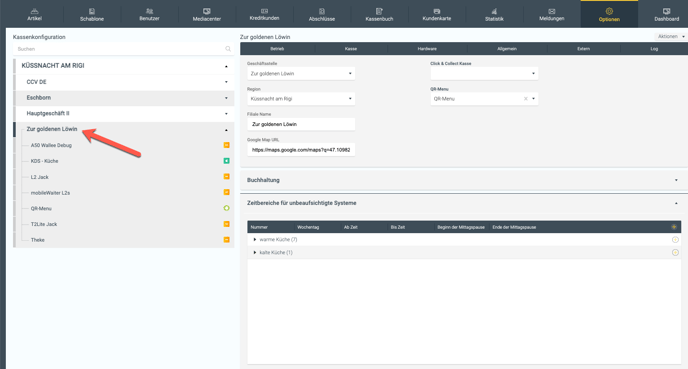The height and width of the screenshot is (369, 688).
Task: Open the Dashboard monitor icon
Action: coord(666,11)
